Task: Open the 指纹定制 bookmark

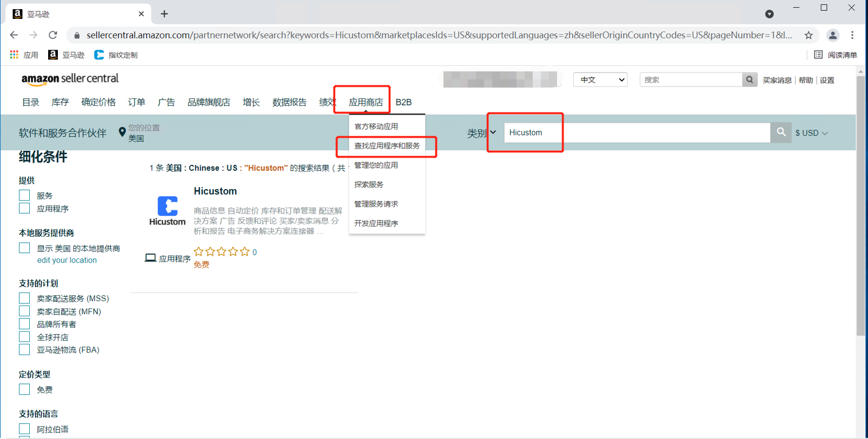Action: pos(116,55)
